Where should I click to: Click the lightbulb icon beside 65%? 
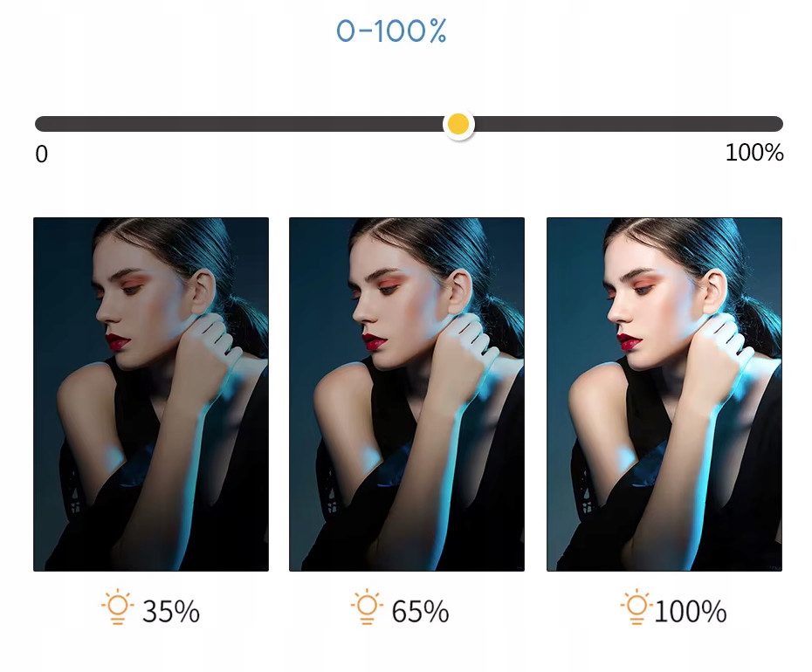point(367,607)
